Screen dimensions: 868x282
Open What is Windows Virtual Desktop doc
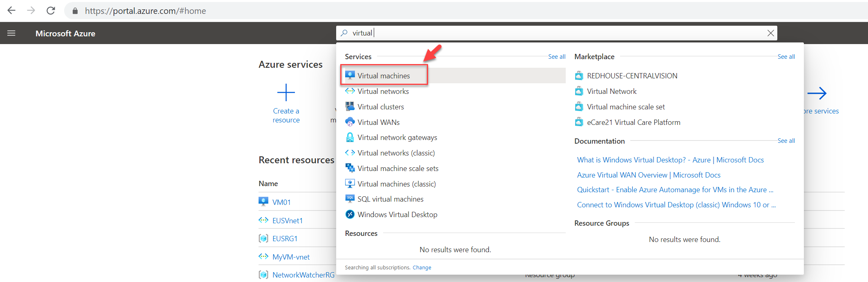(x=670, y=160)
